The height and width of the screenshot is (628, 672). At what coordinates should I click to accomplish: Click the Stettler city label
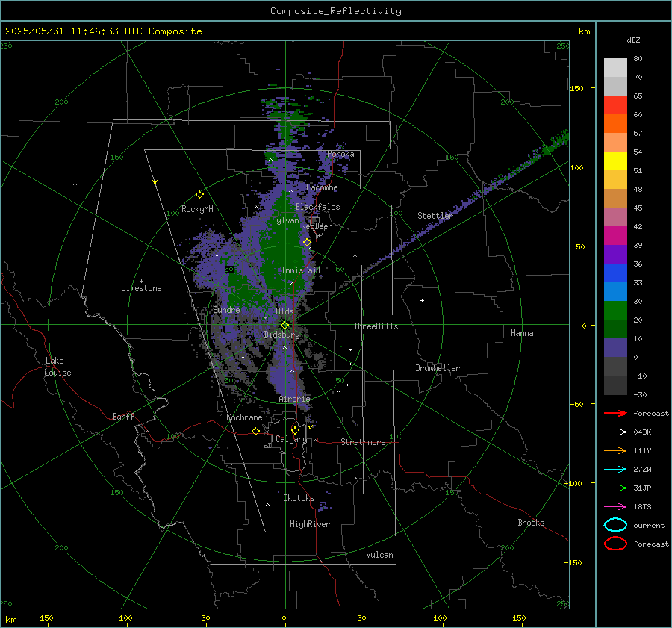[x=435, y=216]
